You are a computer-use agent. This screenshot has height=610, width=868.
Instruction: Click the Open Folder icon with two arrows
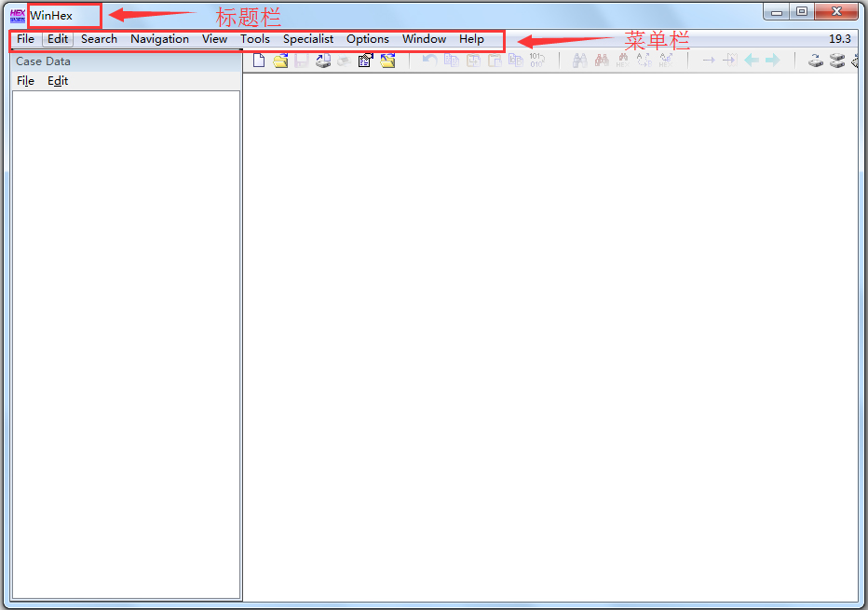(x=387, y=61)
